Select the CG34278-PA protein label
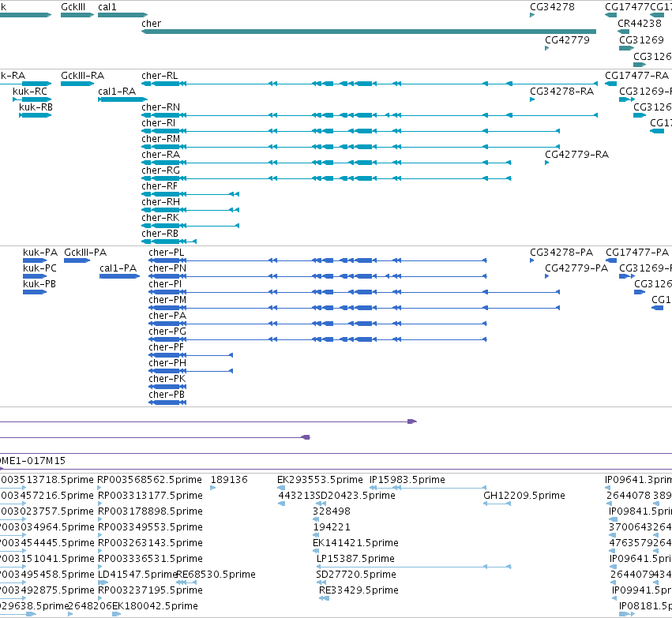This screenshot has width=672, height=618. (561, 253)
